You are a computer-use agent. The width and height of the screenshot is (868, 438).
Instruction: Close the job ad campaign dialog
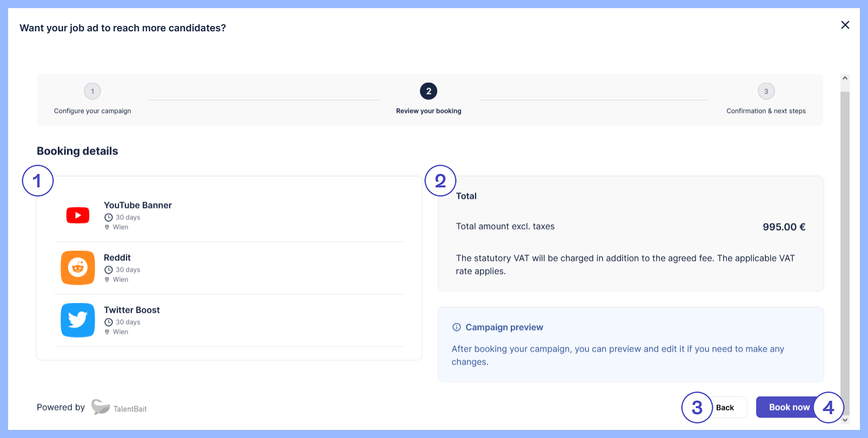(845, 25)
